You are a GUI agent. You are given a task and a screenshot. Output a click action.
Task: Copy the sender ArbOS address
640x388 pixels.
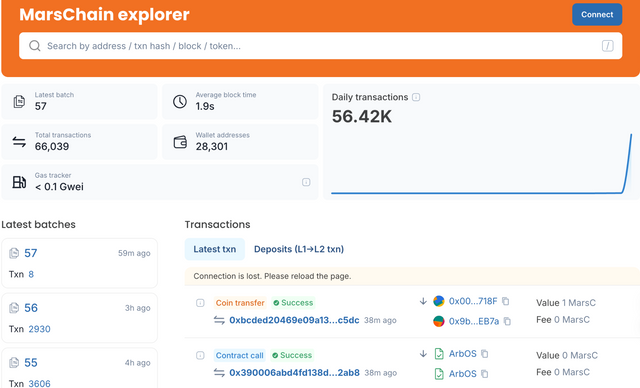(x=484, y=354)
